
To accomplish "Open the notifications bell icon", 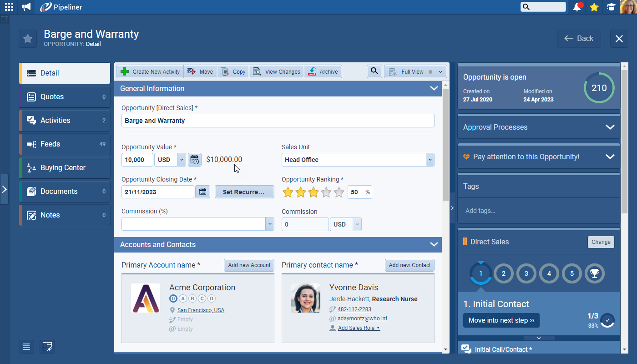I will [x=577, y=7].
